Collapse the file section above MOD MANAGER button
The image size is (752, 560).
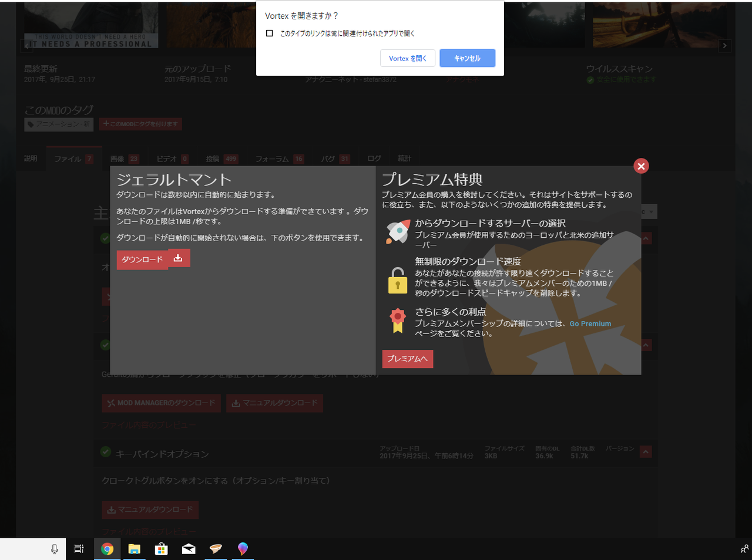coord(646,345)
